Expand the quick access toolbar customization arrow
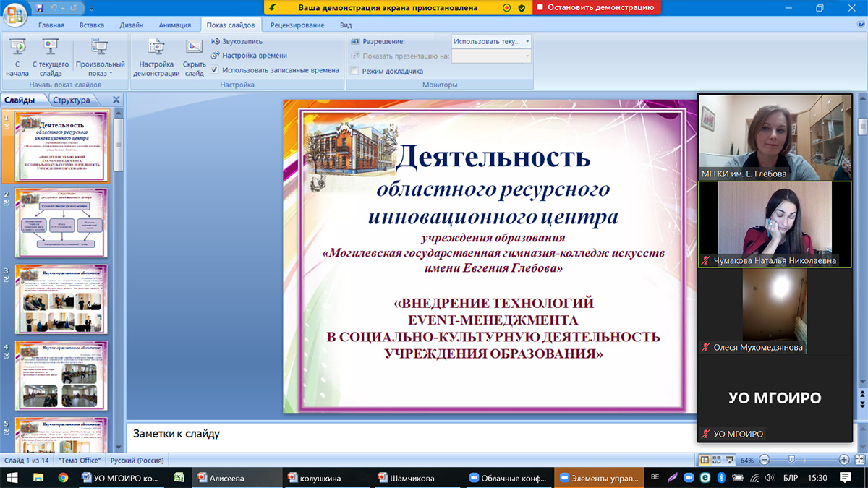This screenshot has height=488, width=868. pos(93,9)
